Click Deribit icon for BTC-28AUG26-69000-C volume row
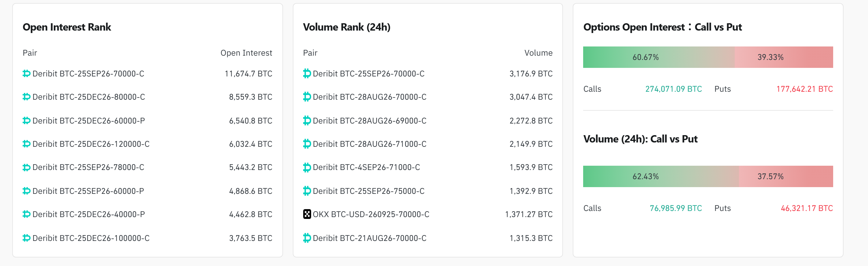The width and height of the screenshot is (868, 266). pyautogui.click(x=307, y=121)
